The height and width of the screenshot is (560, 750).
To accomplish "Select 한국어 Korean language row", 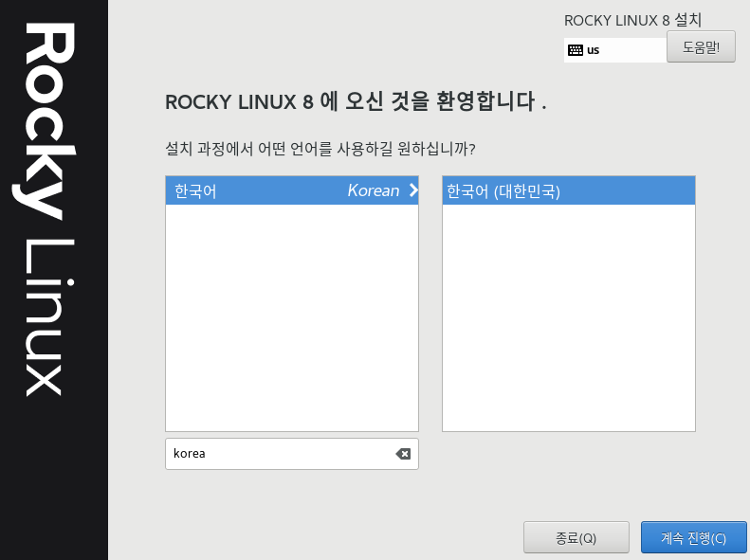I will pyautogui.click(x=292, y=190).
